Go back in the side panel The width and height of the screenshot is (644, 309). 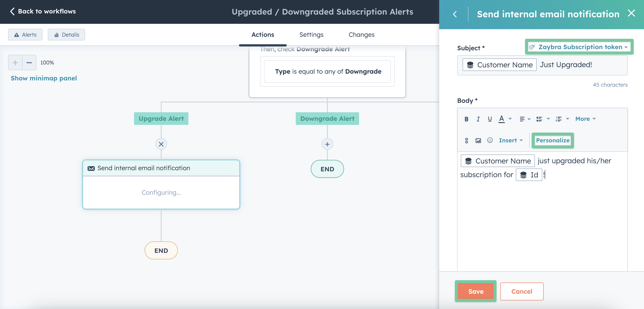[x=455, y=14]
